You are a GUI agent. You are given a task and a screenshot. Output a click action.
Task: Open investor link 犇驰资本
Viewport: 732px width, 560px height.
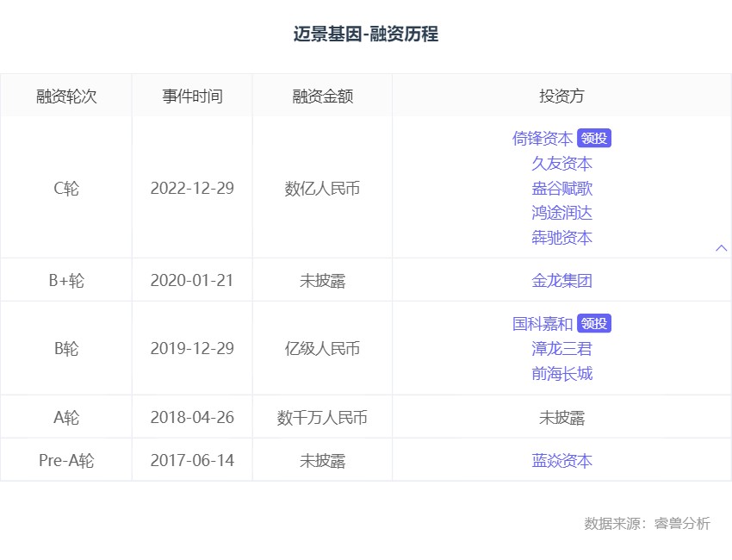(x=561, y=238)
